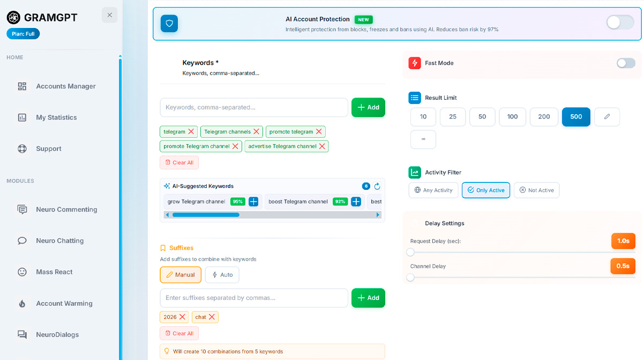Open the NeuroDialogs module

pos(57,334)
